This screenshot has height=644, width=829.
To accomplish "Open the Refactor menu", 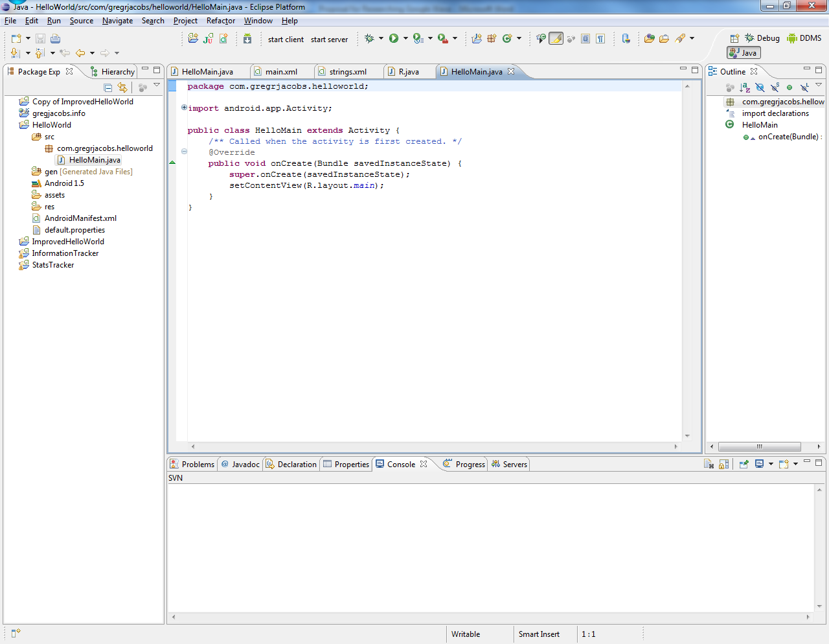I will [x=220, y=21].
